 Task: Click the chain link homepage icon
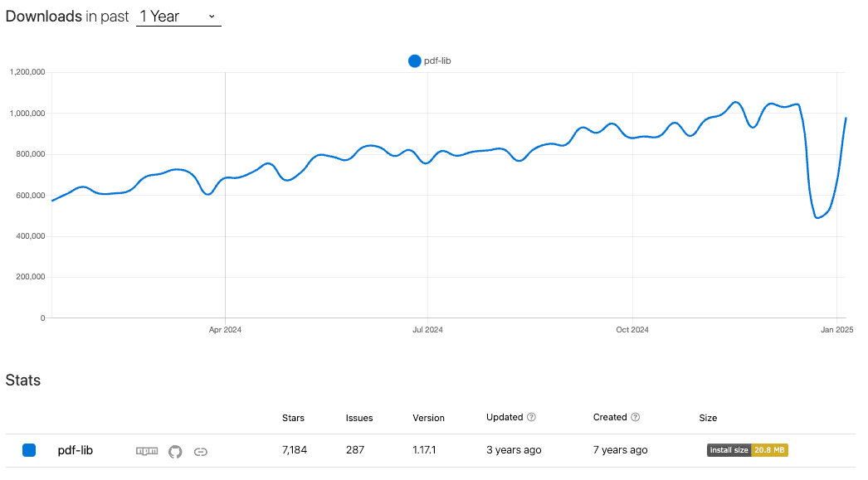200,451
